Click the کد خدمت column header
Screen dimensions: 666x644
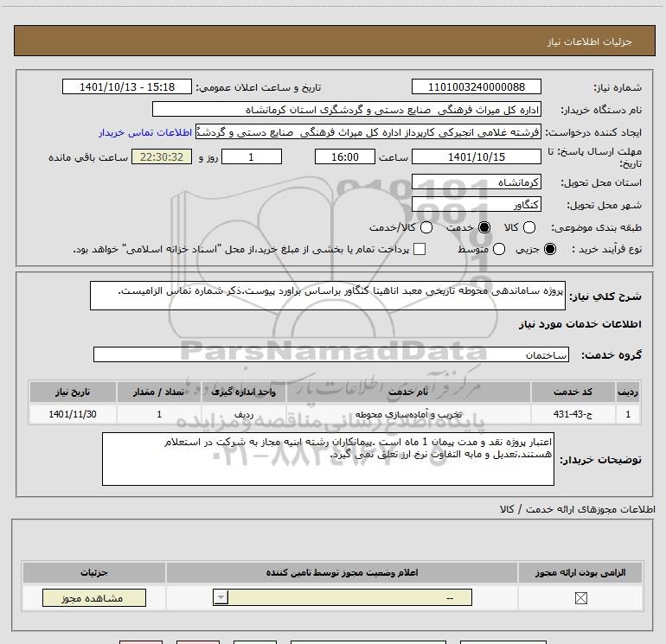point(573,392)
